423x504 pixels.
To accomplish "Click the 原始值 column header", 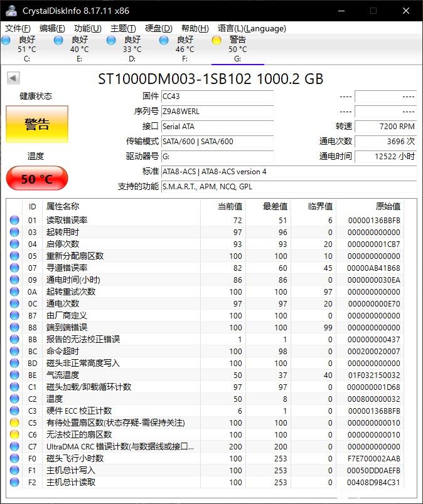I will [x=370, y=206].
